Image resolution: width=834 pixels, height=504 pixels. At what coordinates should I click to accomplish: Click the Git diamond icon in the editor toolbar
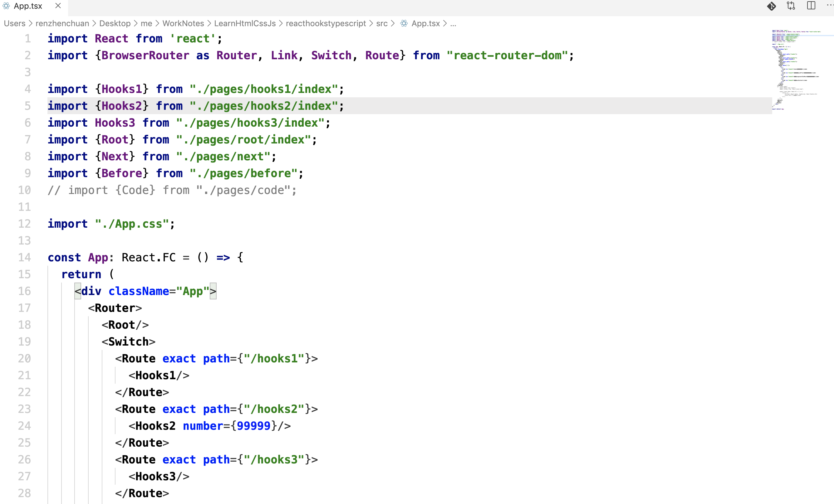(771, 6)
